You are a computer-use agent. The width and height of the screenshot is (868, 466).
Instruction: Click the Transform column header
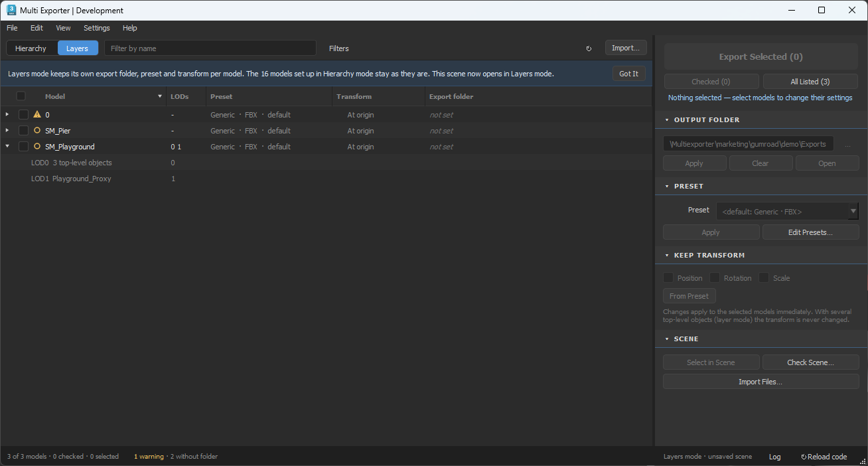tap(378, 97)
